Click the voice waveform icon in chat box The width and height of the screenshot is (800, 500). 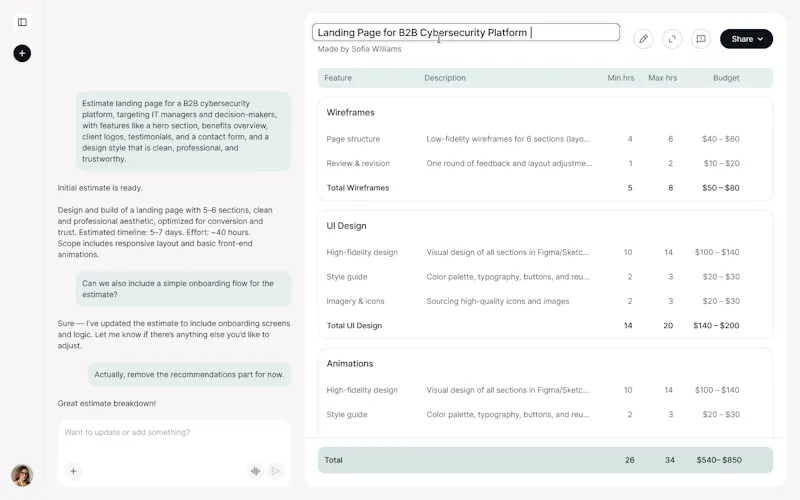point(256,471)
